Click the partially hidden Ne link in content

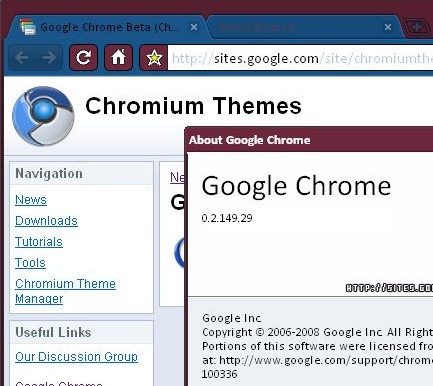pos(177,177)
